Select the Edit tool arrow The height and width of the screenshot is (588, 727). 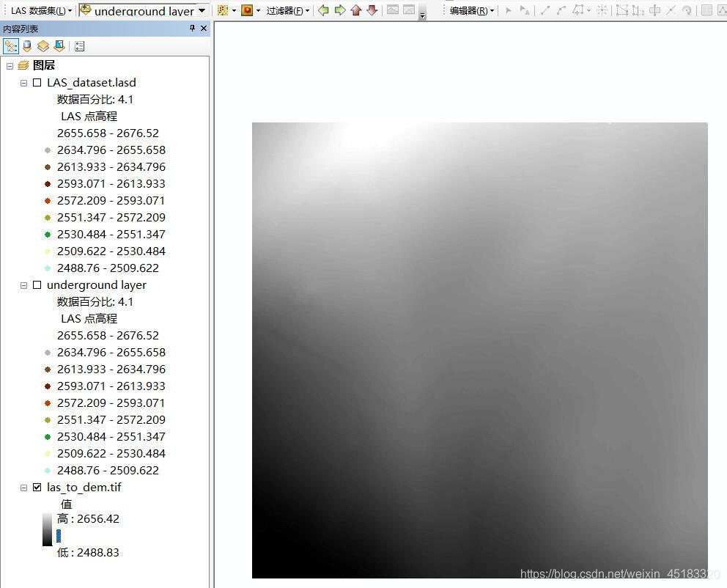point(509,10)
